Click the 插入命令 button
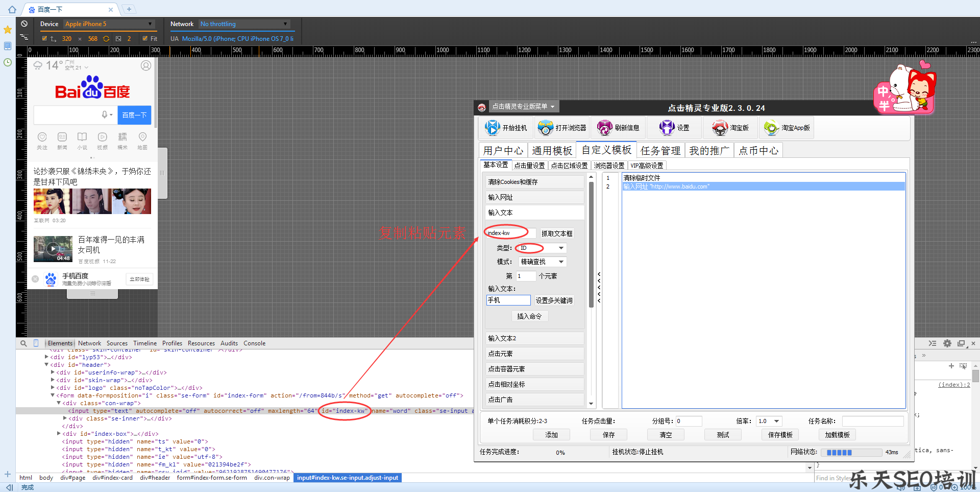The image size is (980, 492). pos(529,316)
